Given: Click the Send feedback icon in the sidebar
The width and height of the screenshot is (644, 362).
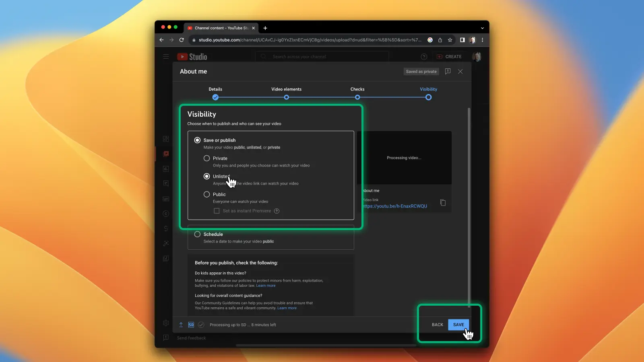Looking at the screenshot, I should [x=166, y=338].
